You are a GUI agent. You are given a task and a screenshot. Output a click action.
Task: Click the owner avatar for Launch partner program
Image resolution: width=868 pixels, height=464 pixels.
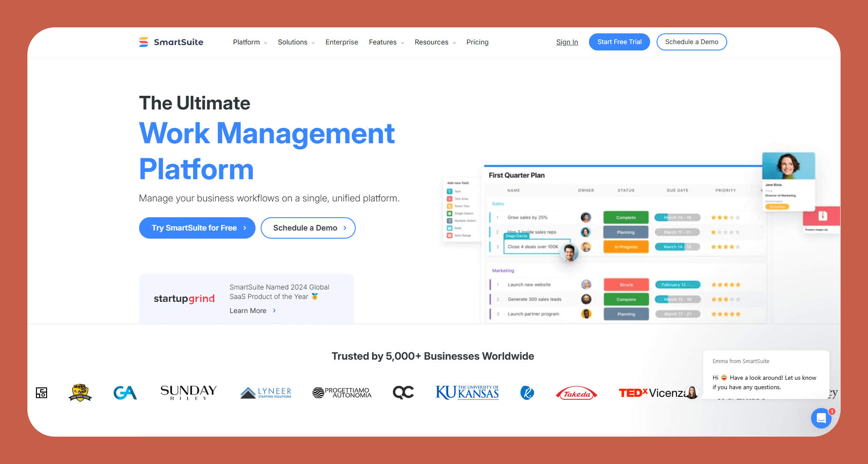point(586,314)
